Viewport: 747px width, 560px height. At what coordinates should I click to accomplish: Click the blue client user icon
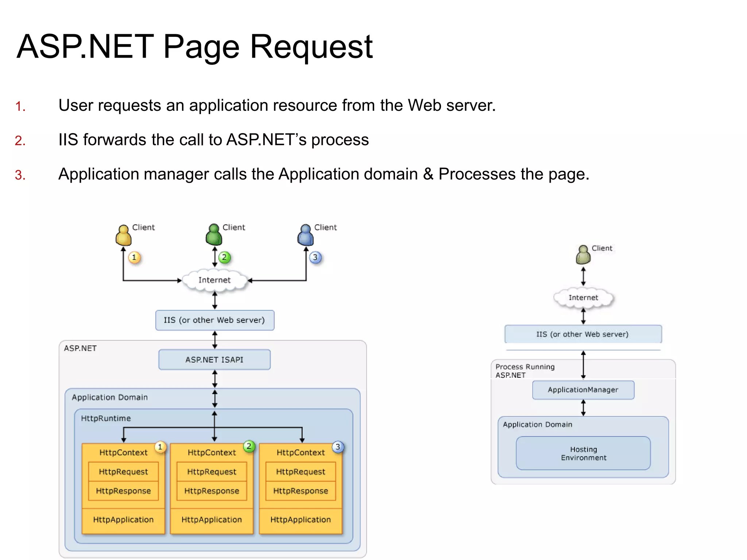(x=305, y=235)
